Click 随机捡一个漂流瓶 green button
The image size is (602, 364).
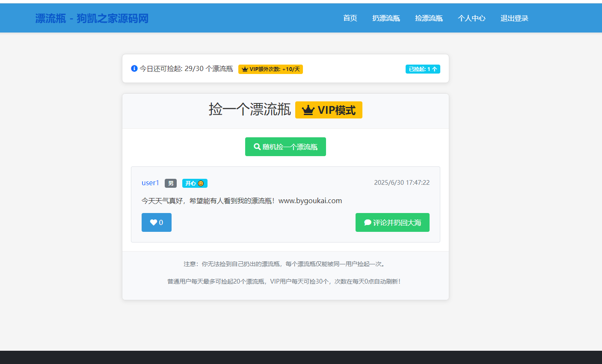tap(285, 147)
